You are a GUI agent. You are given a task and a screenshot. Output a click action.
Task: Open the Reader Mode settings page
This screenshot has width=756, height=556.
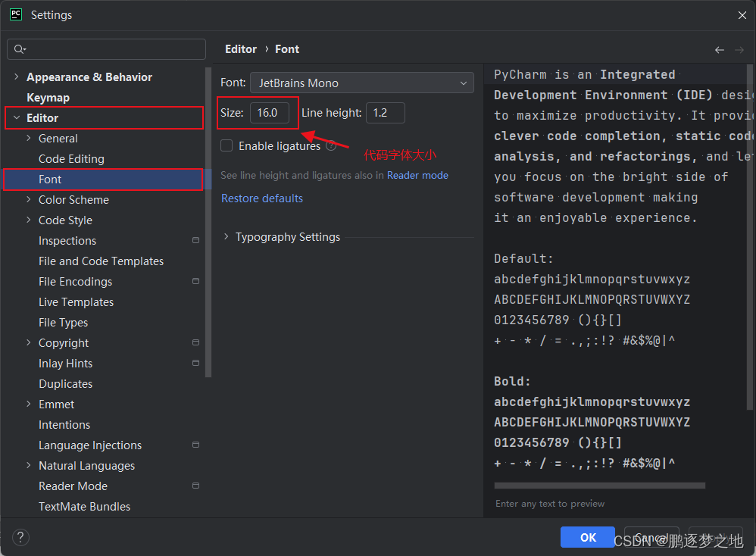click(x=73, y=486)
